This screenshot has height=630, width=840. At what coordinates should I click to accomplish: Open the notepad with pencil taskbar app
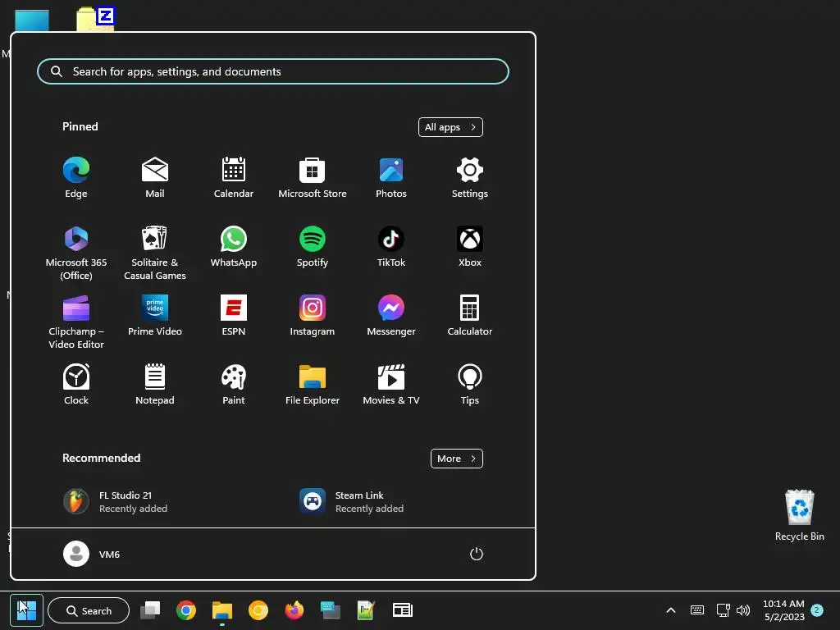coord(365,610)
